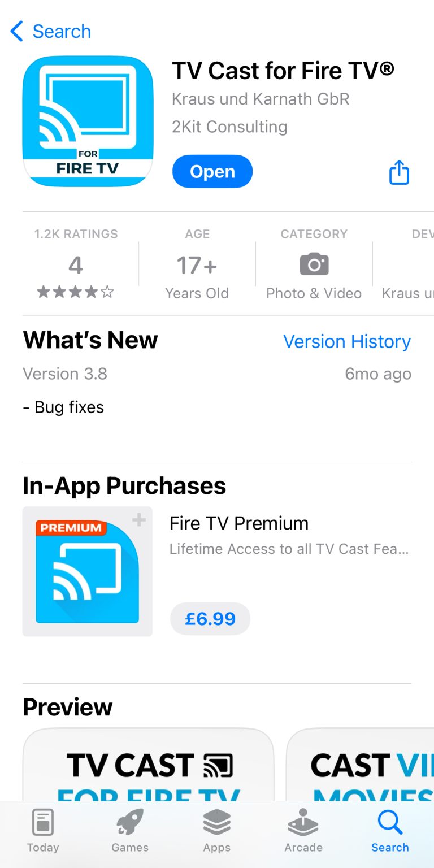This screenshot has width=434, height=868.
Task: Tap the back chevron beside Search
Action: (x=16, y=32)
